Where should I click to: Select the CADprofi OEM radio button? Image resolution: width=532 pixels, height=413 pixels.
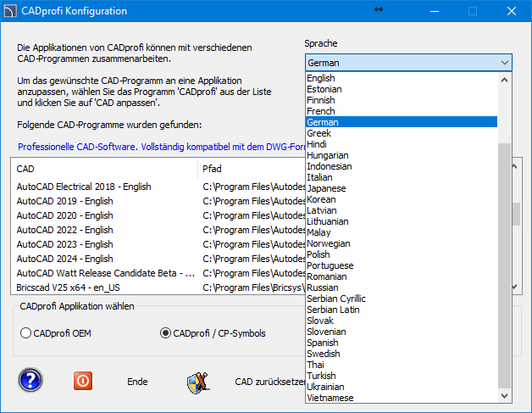[x=25, y=333]
